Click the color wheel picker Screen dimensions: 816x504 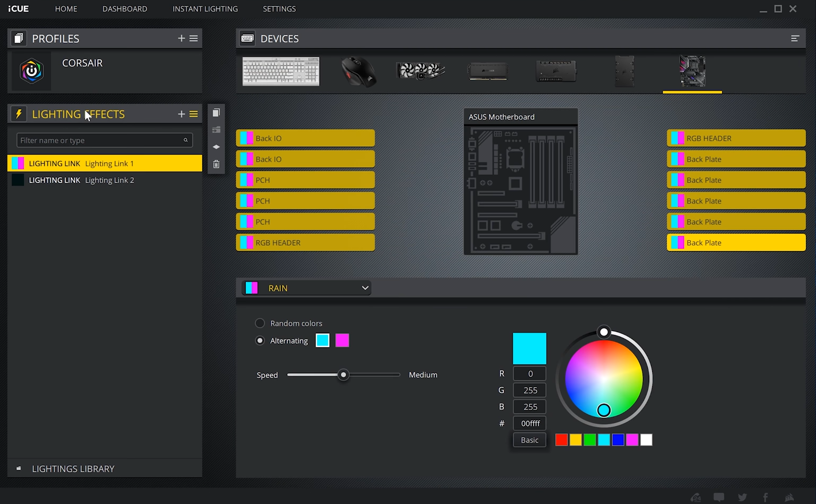(x=604, y=379)
